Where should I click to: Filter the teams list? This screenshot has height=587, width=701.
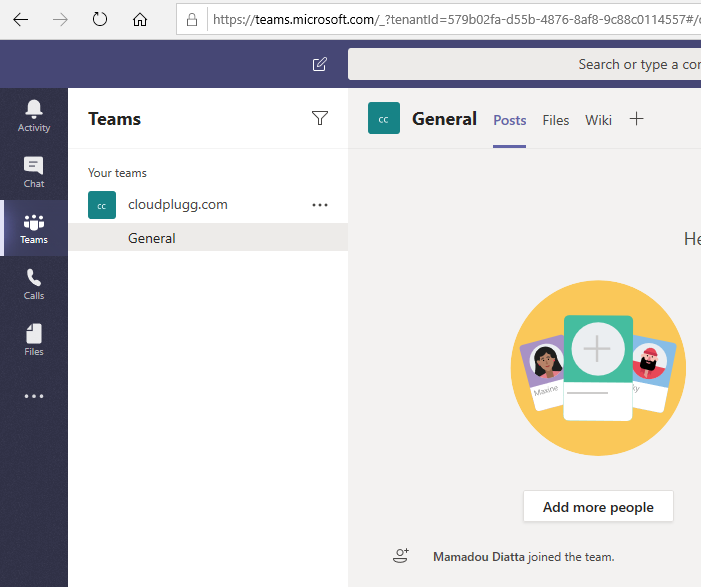[x=320, y=118]
